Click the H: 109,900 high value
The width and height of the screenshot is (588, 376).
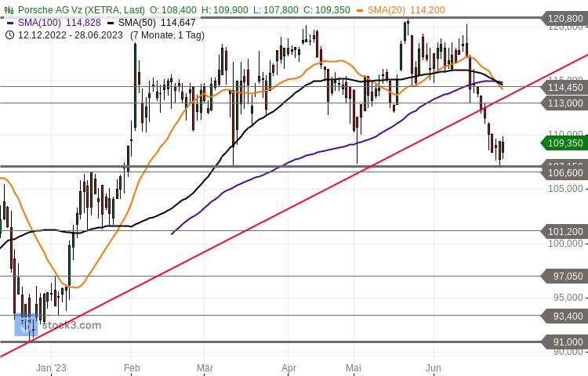click(225, 10)
